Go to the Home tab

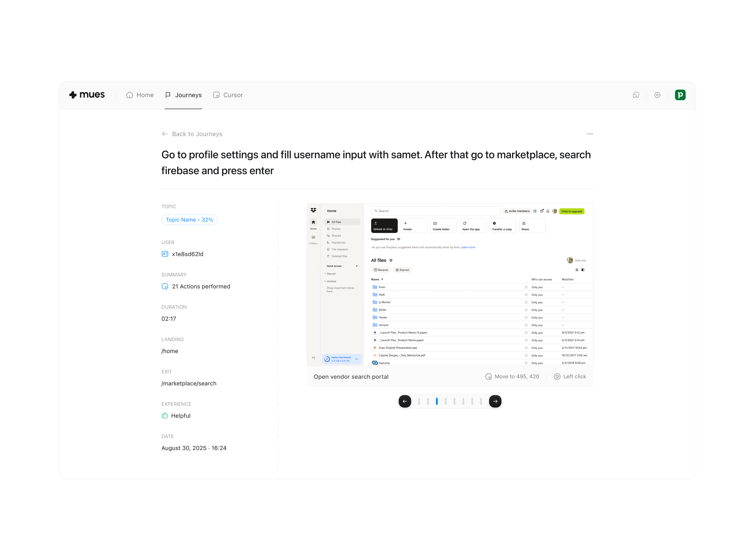coord(140,95)
